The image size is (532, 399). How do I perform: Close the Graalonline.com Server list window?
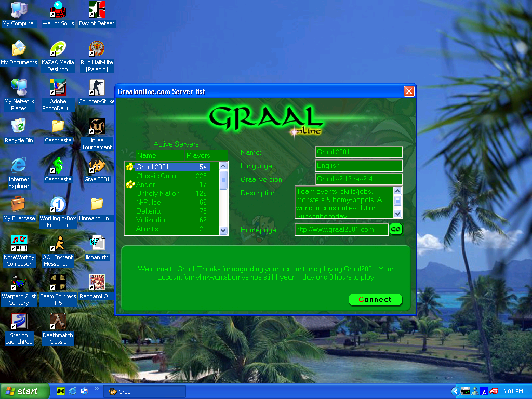(x=409, y=91)
